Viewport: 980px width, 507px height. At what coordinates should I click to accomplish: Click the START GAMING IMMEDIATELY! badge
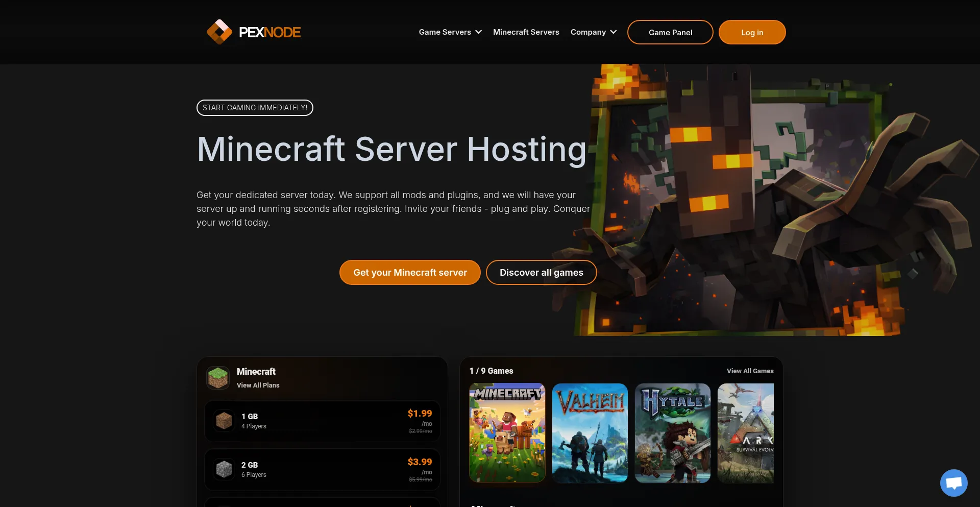(x=255, y=108)
